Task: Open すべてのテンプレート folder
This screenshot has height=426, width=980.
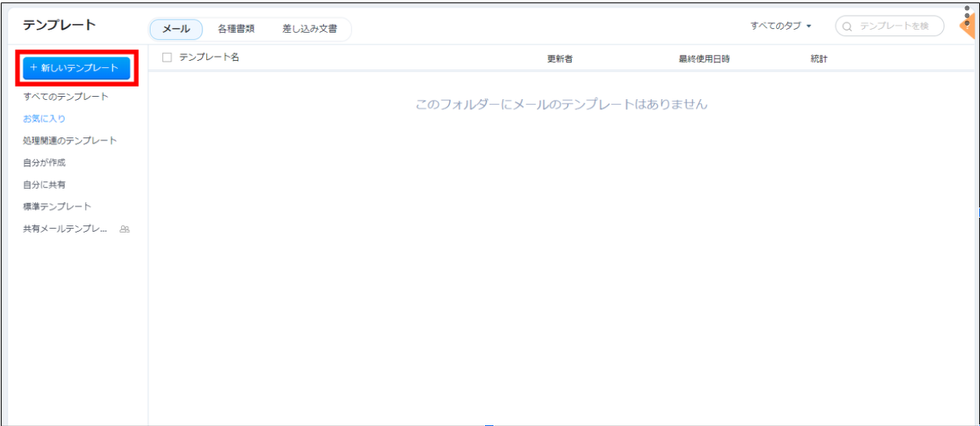Action: (66, 97)
